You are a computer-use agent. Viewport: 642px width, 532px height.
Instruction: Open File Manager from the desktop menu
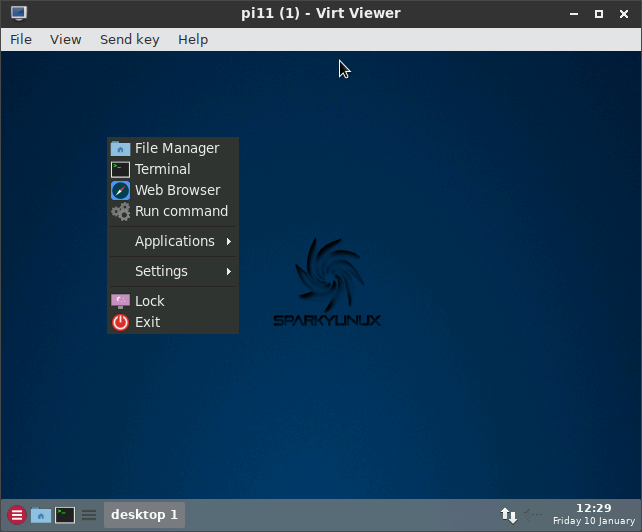(x=173, y=148)
